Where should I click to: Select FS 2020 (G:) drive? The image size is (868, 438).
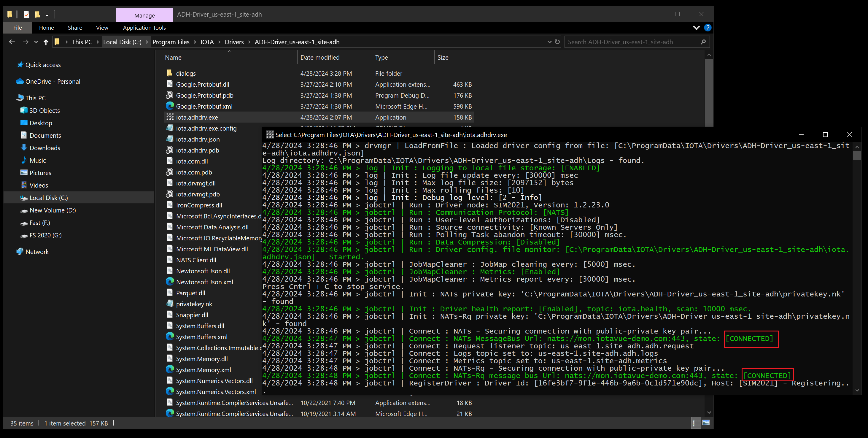45,235
